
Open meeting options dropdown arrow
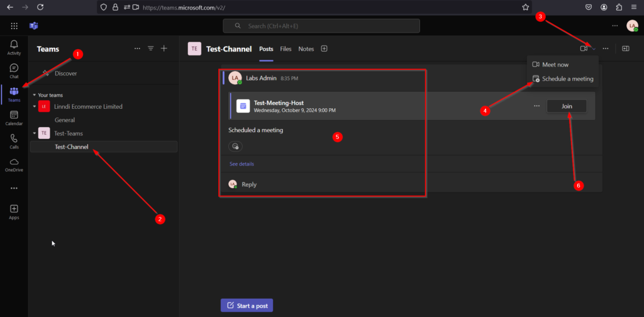(x=594, y=48)
